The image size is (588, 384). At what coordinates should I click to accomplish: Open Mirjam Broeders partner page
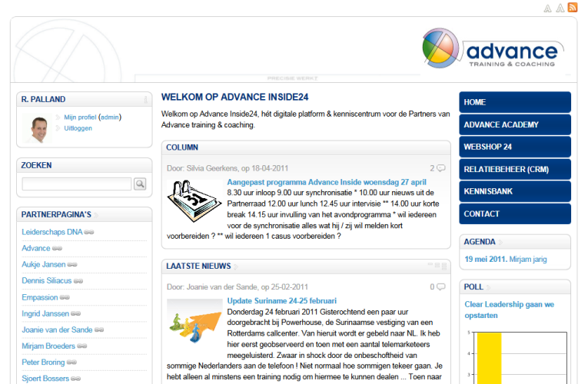48,346
